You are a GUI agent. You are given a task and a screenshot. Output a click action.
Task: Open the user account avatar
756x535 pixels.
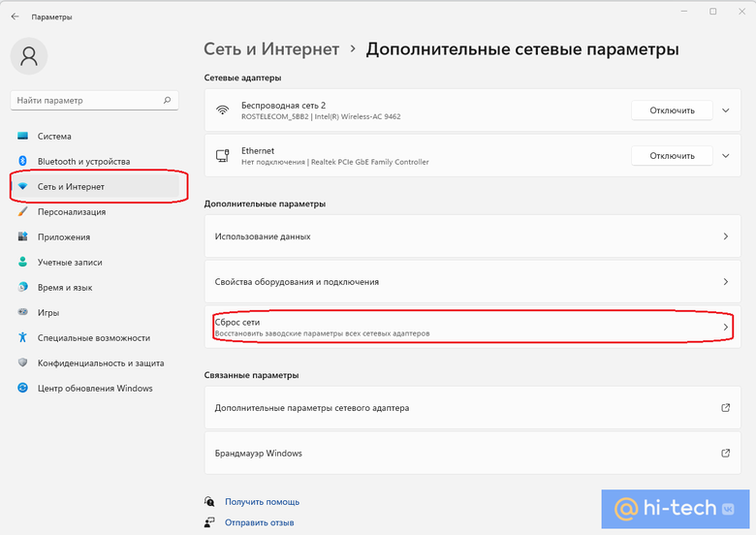click(x=29, y=56)
